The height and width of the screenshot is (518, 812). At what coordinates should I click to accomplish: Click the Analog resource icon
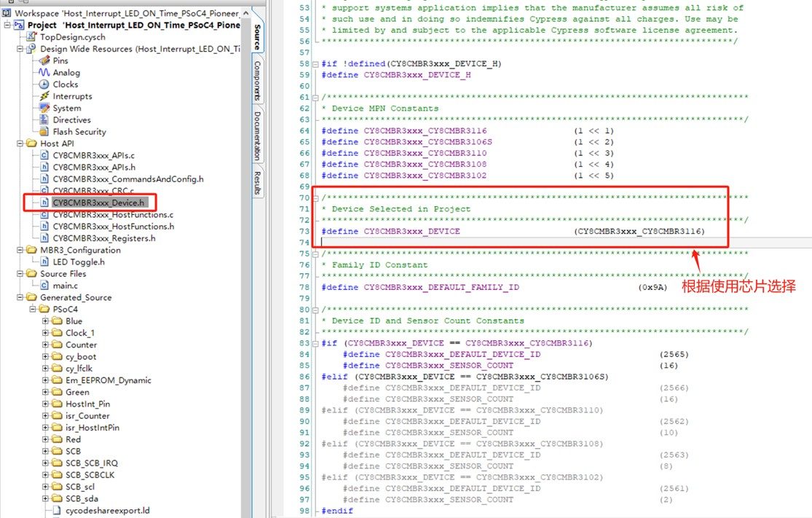click(x=44, y=73)
